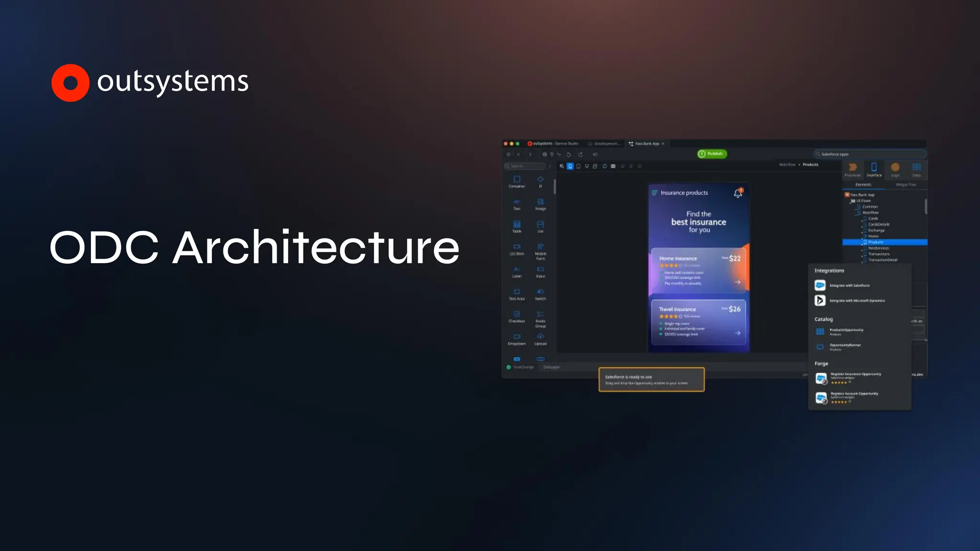The height and width of the screenshot is (551, 980).
Task: Open the Widget Tree tab
Action: (x=905, y=185)
